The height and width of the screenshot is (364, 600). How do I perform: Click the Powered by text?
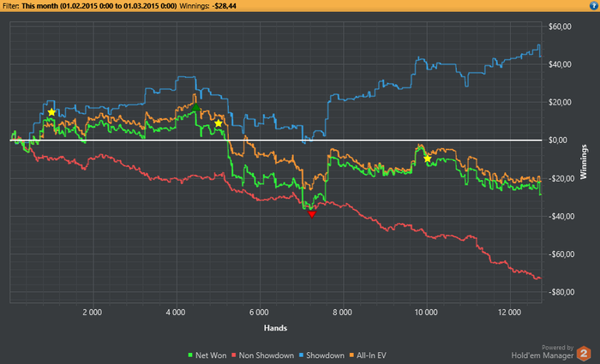click(557, 348)
